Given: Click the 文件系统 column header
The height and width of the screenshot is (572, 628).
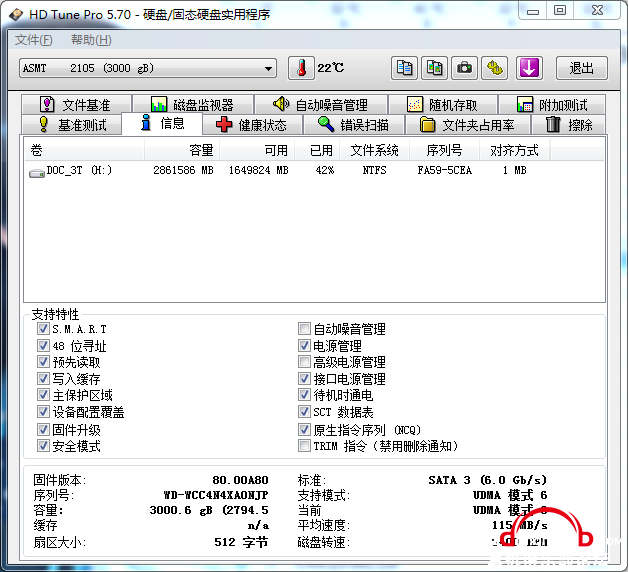Looking at the screenshot, I should point(374,150).
